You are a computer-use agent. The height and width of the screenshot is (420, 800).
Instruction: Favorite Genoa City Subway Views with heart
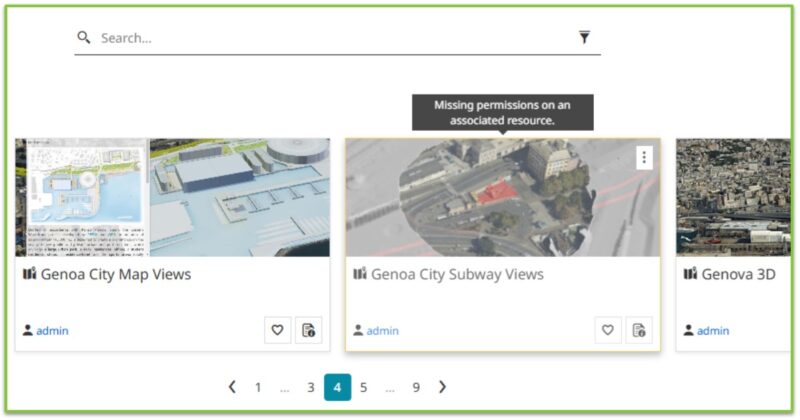[x=608, y=330]
